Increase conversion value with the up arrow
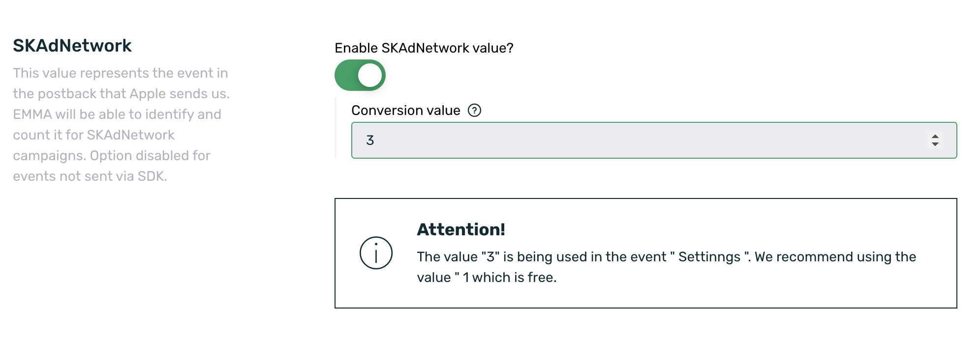 point(935,137)
